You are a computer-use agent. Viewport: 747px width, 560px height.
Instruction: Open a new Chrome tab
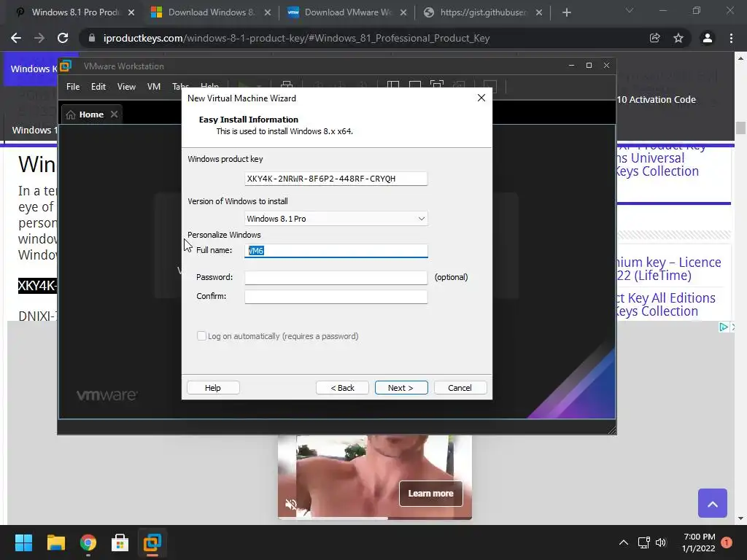click(x=566, y=12)
